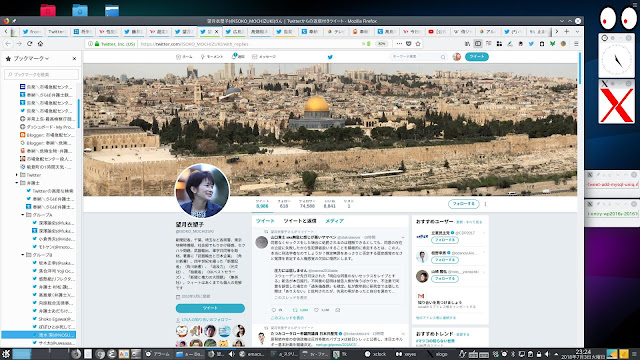Open the bookmarks sidebar switcher dropdown
This screenshot has height=360, width=640.
click(x=31, y=58)
